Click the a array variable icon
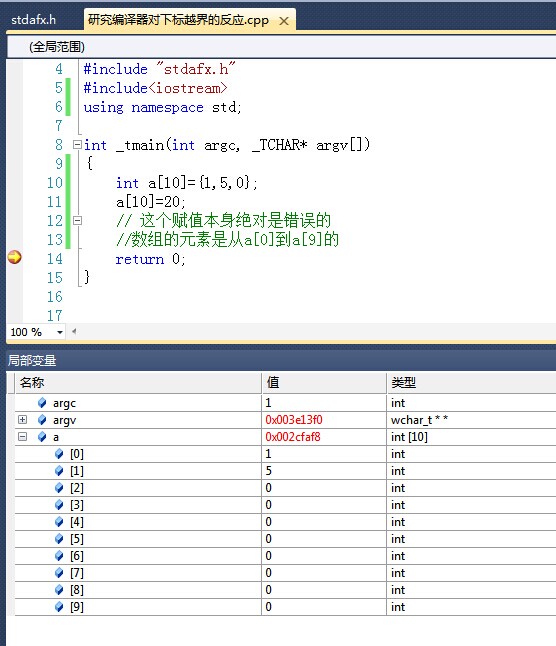This screenshot has height=646, width=556. coord(42,437)
